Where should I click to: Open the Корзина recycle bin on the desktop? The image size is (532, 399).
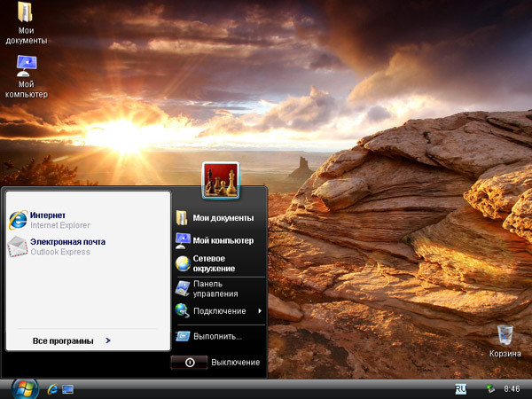[505, 340]
